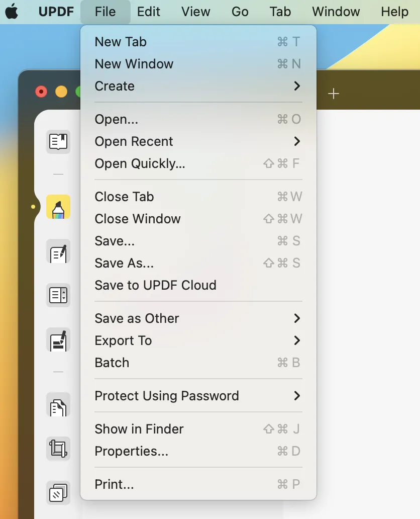Screen dimensions: 420x519
Task: Open the Redact tool sidebar icon
Action: coord(58,339)
